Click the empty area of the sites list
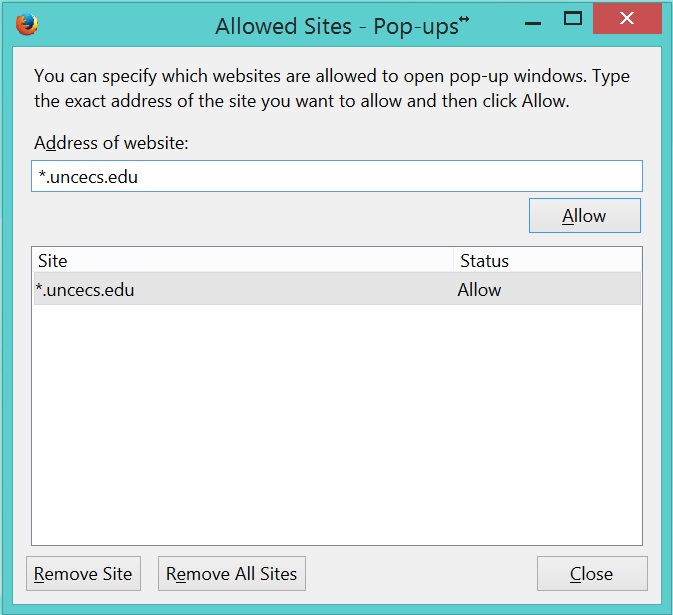This screenshot has width=673, height=615. 336,430
